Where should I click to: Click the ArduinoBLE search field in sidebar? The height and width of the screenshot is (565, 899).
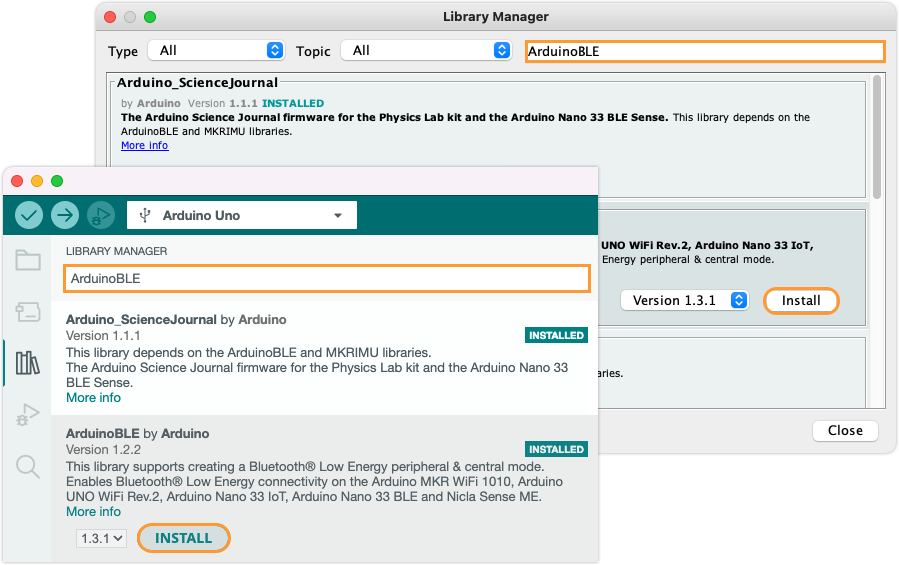[x=327, y=279]
